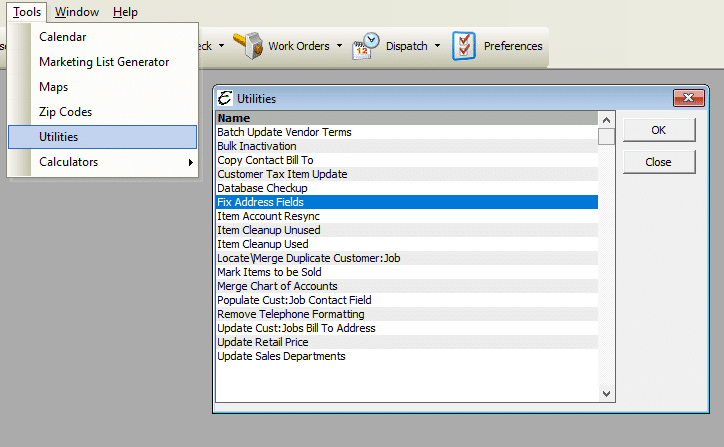
Task: Select Update Sales Departments
Action: click(407, 356)
